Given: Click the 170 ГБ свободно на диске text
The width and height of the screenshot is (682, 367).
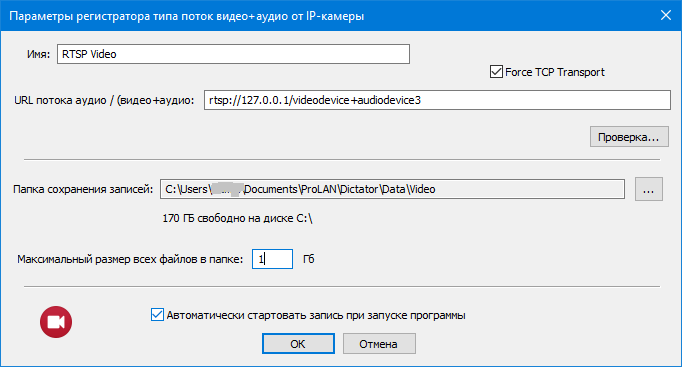Looking at the screenshot, I should 237,218.
